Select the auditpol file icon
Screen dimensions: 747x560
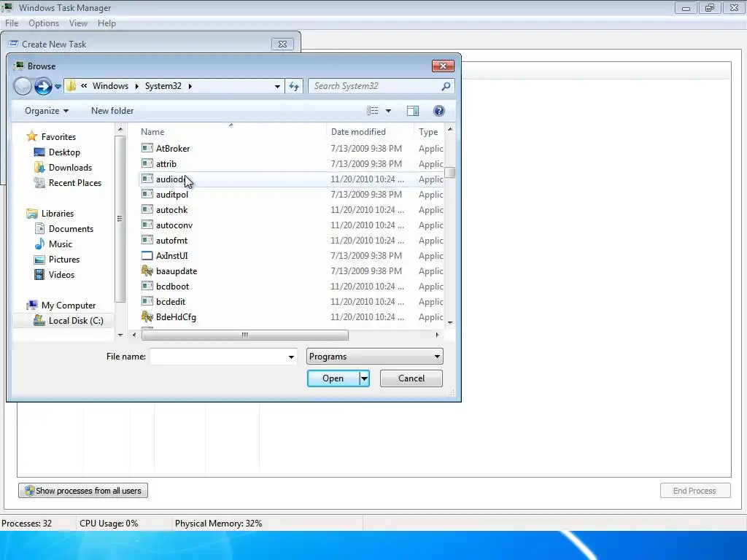tap(147, 194)
